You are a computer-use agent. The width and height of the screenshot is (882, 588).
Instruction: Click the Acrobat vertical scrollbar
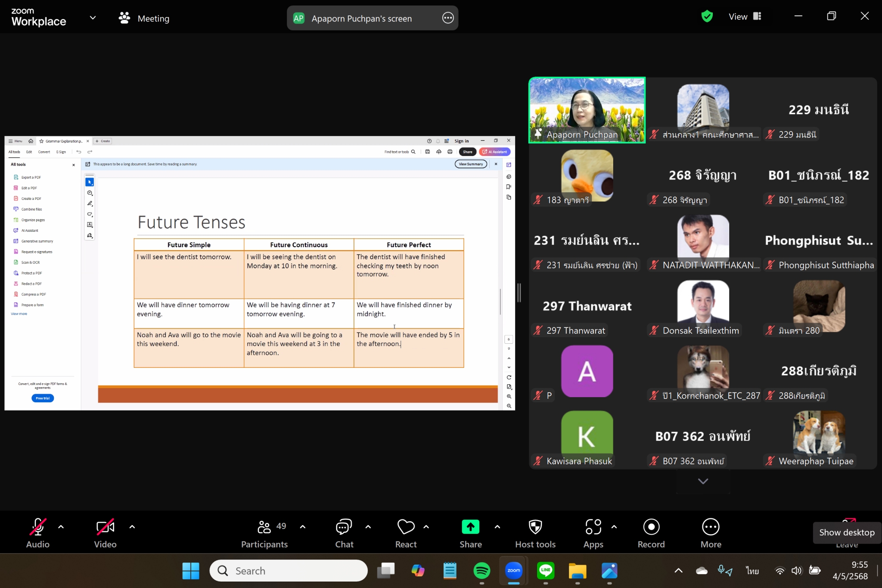tap(500, 302)
